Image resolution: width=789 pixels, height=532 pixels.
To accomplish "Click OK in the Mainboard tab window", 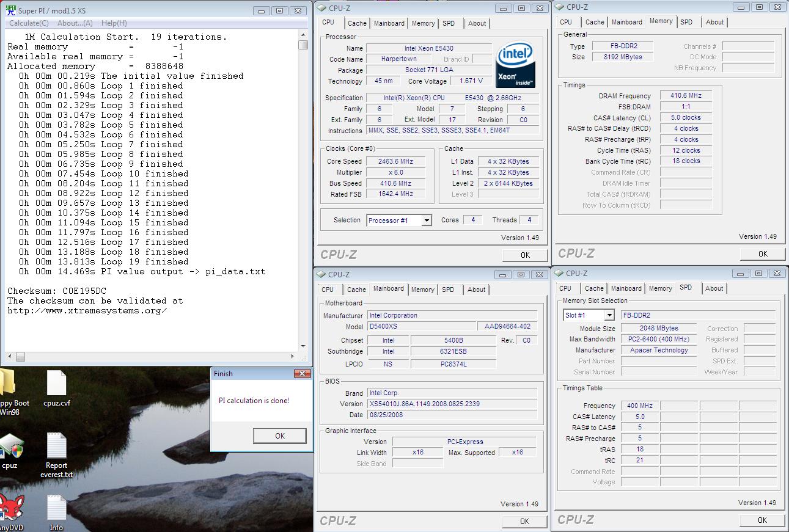I will click(x=524, y=521).
